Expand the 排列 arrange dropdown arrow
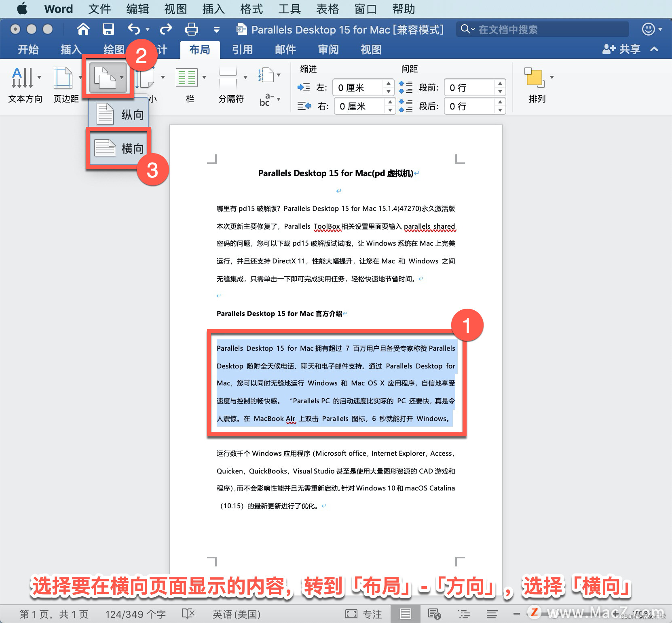 (552, 77)
